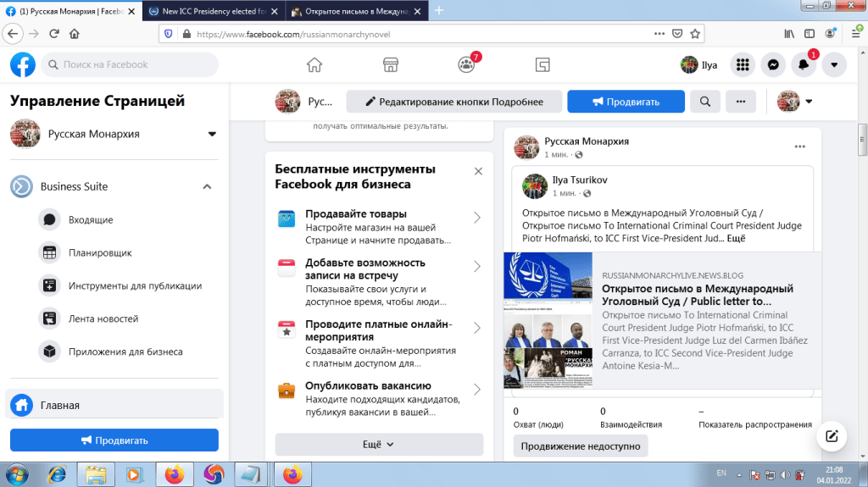This screenshot has height=487, width=868.
Task: Open the account dropdown arrow
Action: pos(834,64)
